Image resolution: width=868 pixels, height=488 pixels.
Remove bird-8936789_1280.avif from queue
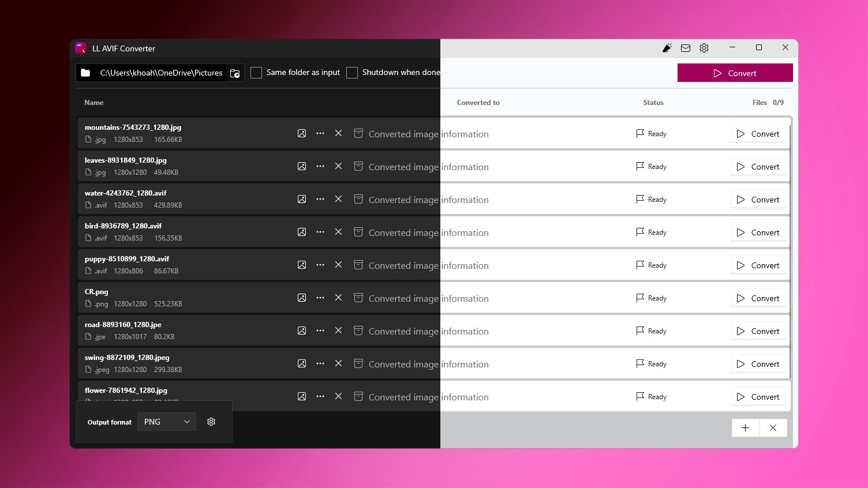tap(339, 232)
